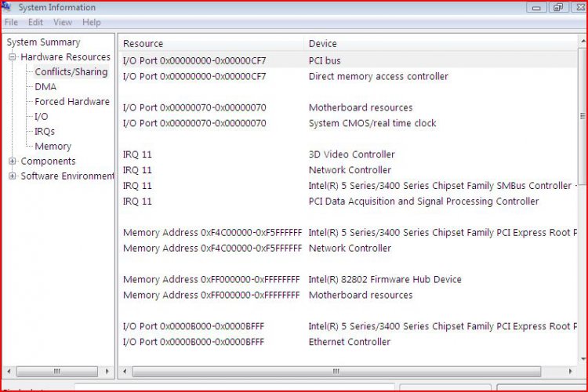Select the DMA tree item
This screenshot has width=588, height=392.
pos(45,87)
